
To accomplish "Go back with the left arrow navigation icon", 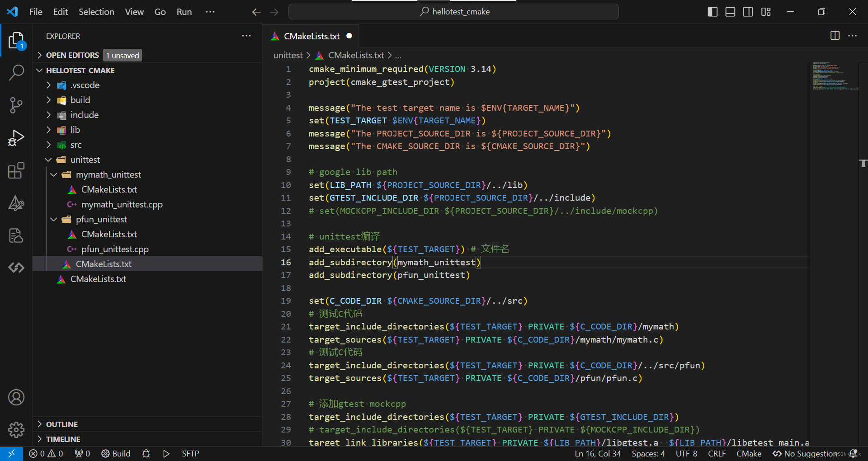I will tap(256, 12).
